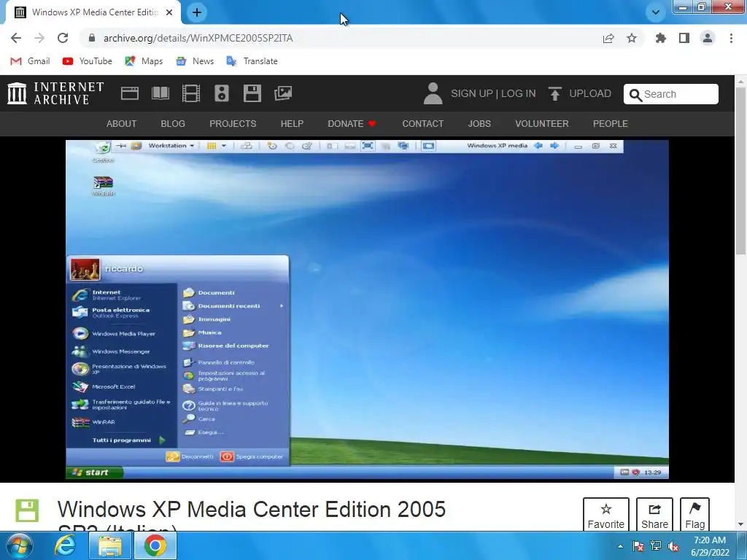Image resolution: width=747 pixels, height=560 pixels.
Task: Click the share page icon in address bar
Action: pyautogui.click(x=608, y=38)
